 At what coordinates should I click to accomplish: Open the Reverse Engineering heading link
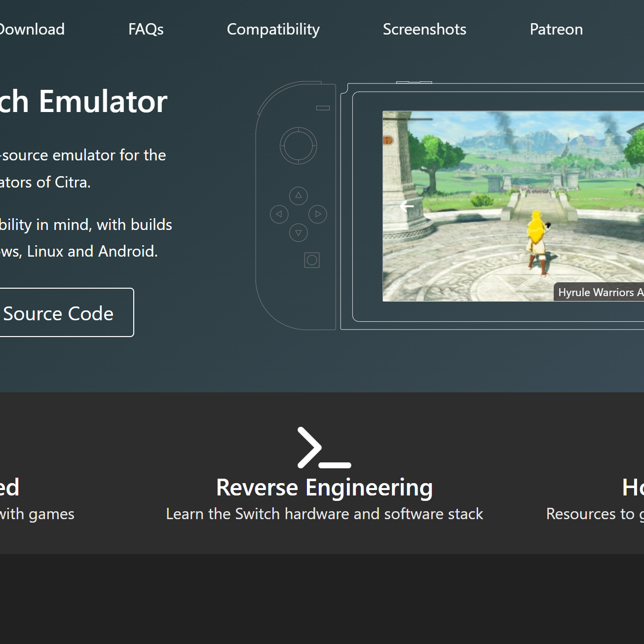coord(324,488)
